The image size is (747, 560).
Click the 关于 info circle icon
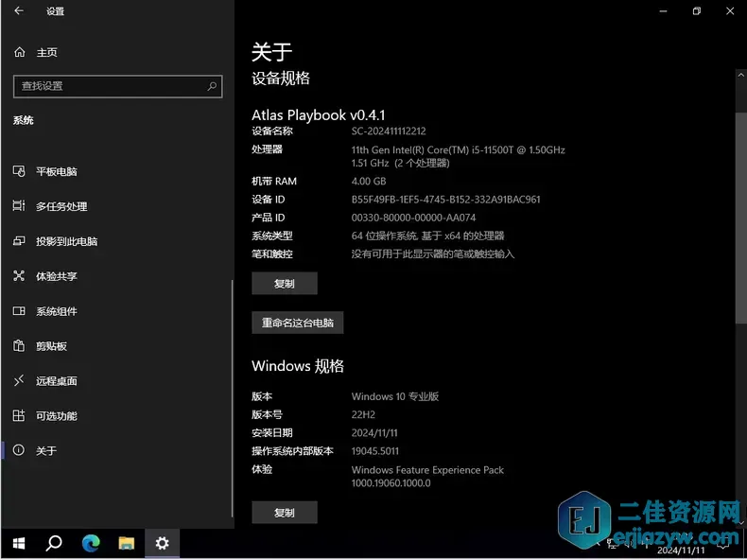(19, 450)
